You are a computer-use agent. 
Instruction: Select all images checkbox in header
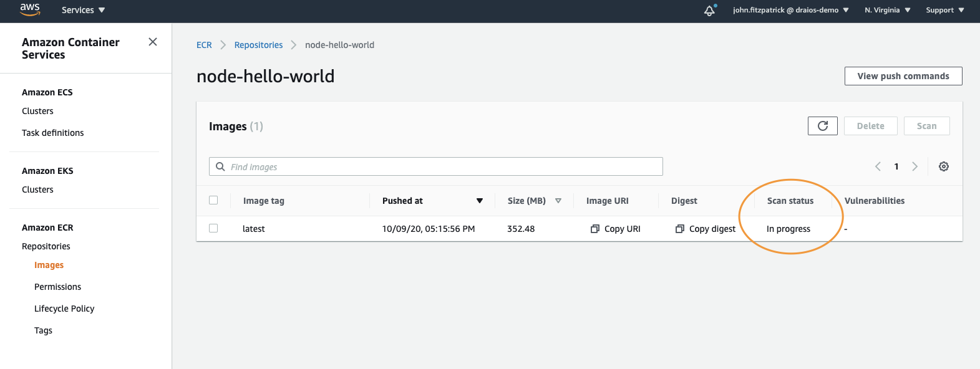213,200
